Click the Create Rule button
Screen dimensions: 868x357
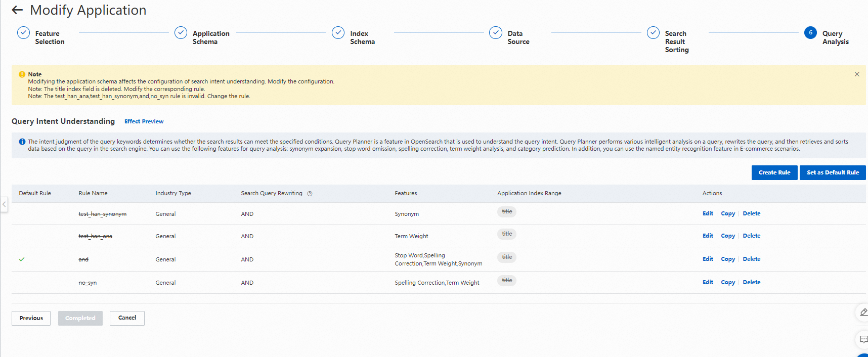tap(774, 172)
